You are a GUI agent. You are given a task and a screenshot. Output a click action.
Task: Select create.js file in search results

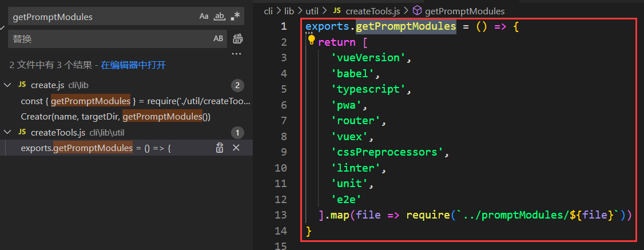[47, 85]
